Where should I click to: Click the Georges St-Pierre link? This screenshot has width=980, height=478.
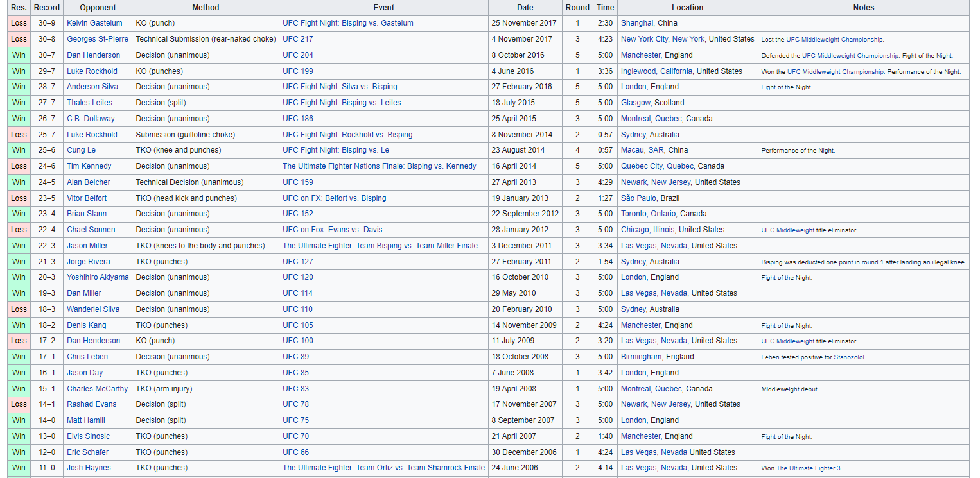[98, 39]
